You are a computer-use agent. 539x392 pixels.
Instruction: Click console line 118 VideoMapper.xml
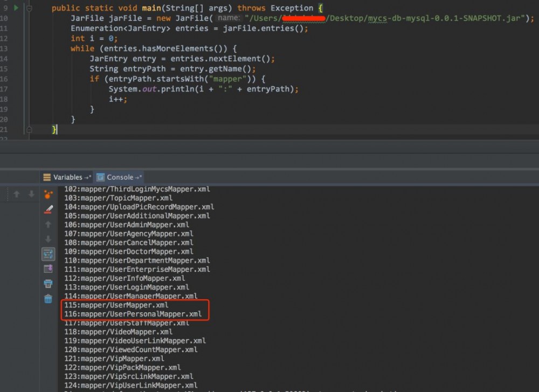pos(118,332)
